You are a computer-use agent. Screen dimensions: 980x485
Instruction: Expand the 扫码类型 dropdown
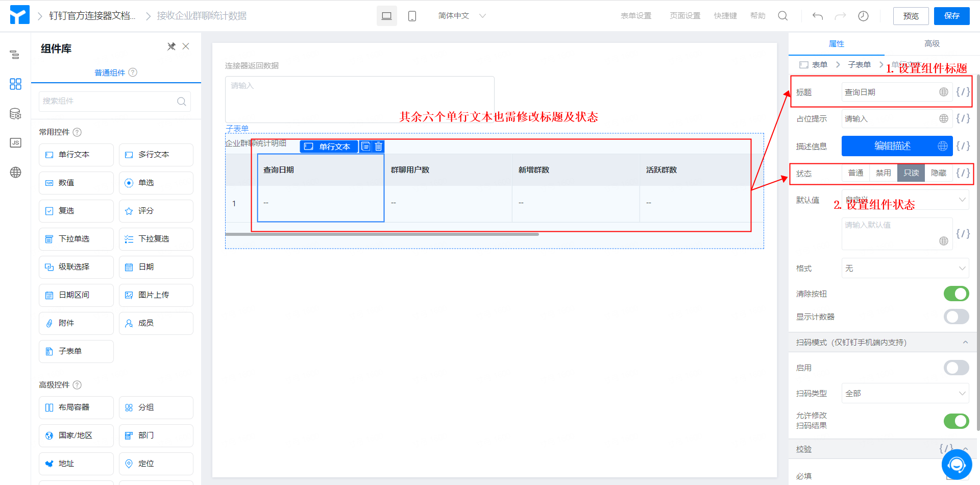click(x=905, y=393)
